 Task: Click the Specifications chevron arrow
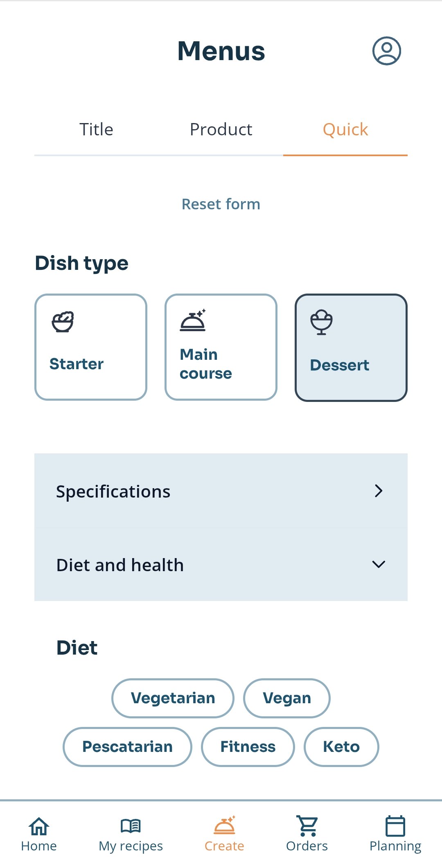point(379,491)
